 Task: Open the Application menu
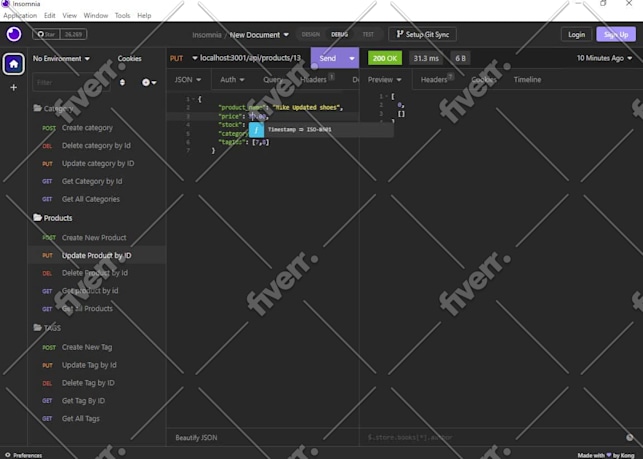(x=20, y=16)
